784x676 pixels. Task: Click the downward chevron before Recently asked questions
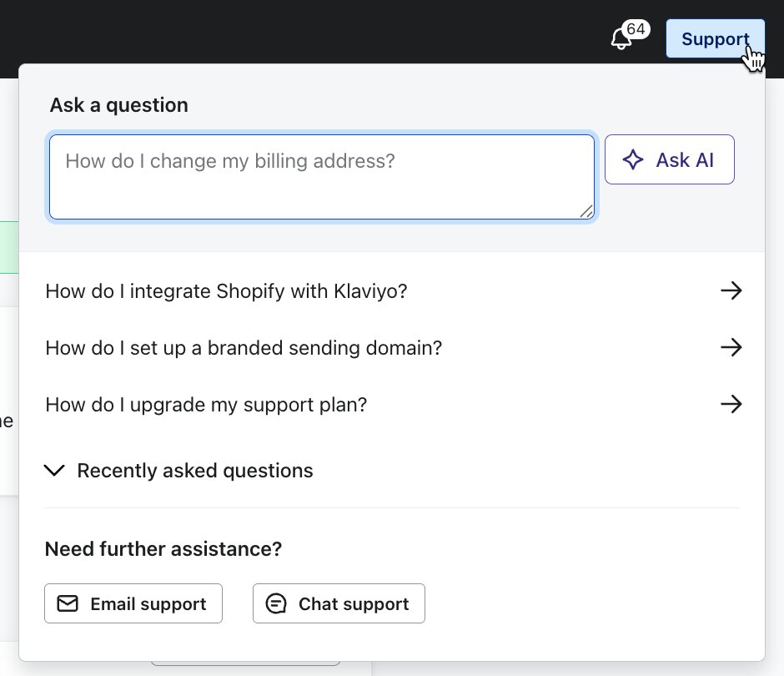[54, 470]
